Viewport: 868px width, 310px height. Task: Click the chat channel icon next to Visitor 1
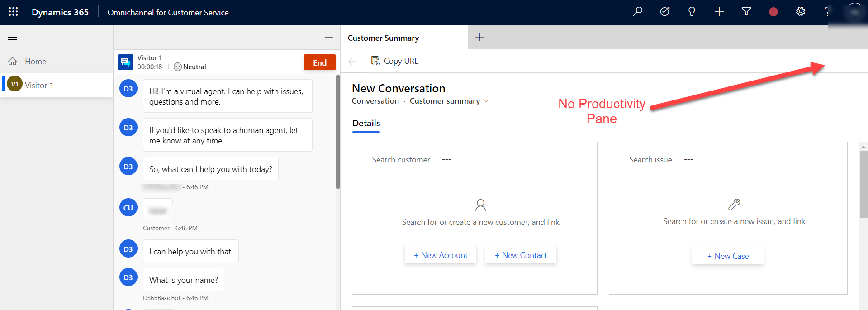[125, 62]
